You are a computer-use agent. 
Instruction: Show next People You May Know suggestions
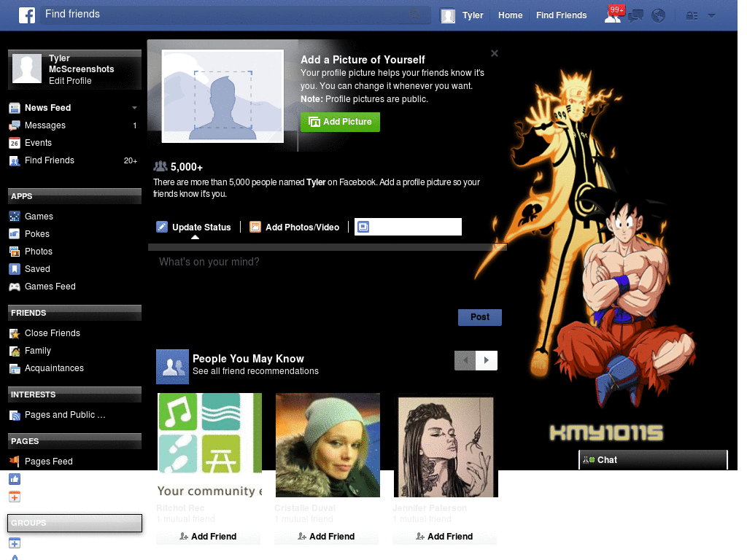click(x=487, y=359)
